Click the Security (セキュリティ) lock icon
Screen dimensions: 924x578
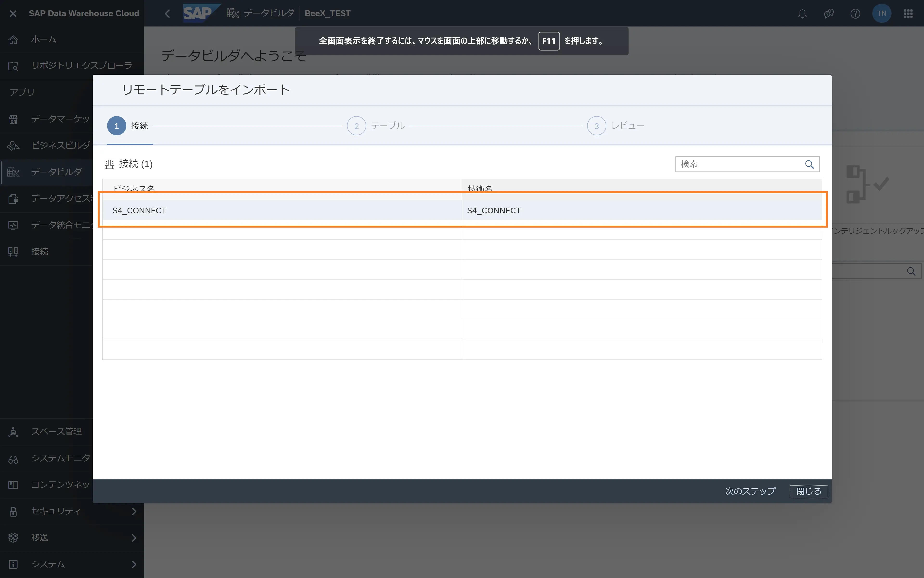(x=13, y=512)
